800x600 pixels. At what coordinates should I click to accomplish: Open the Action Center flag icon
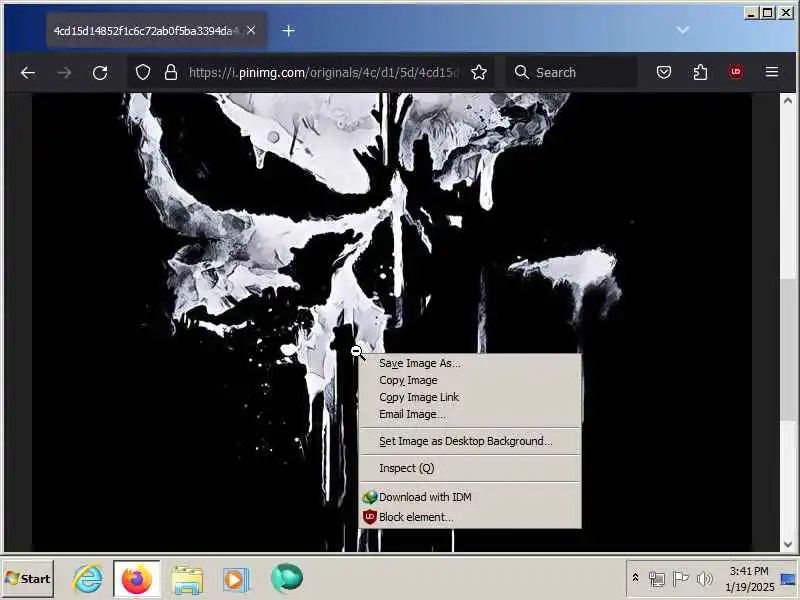(680, 579)
